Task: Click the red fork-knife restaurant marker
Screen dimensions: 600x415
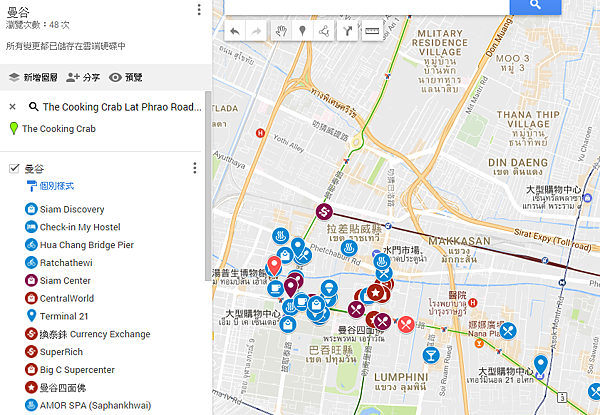Action: coord(406,324)
